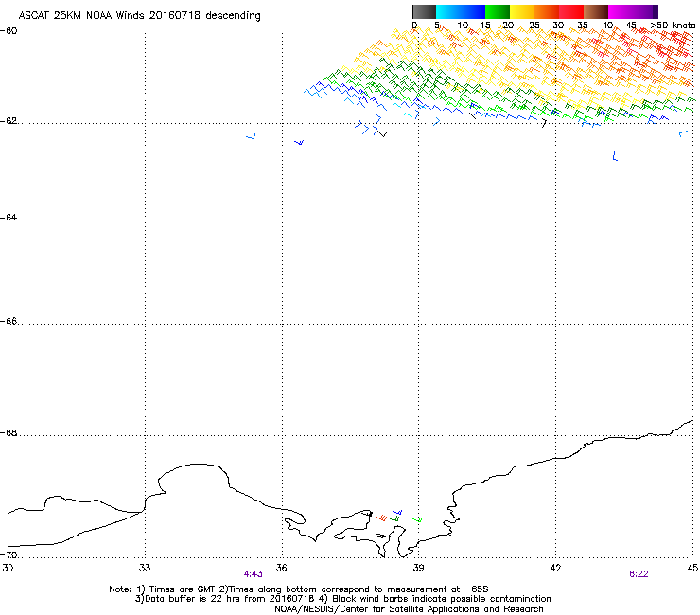The image size is (700, 615).
Task: Click the longitude label '30'
Action: (8, 568)
